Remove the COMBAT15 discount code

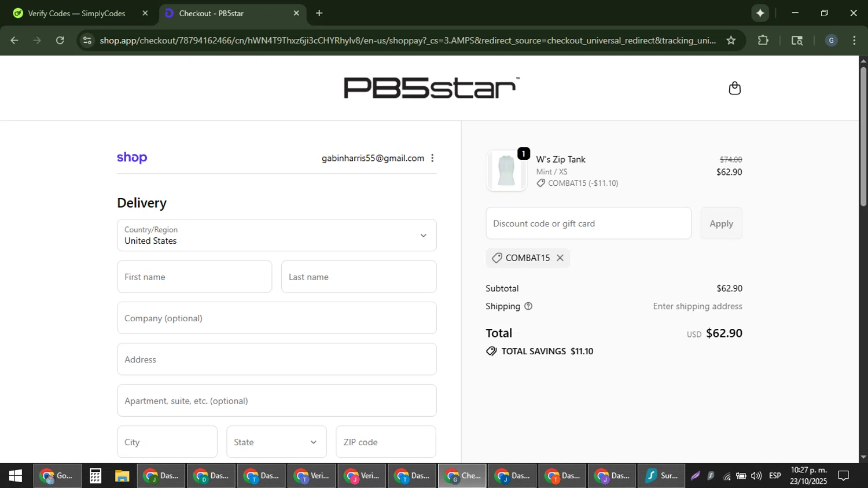click(560, 258)
